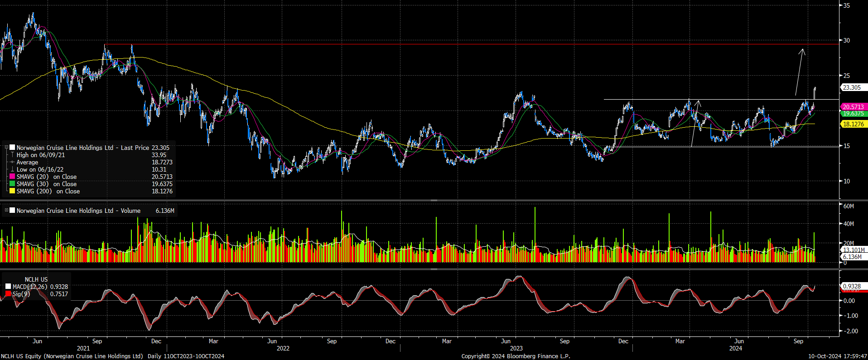
Task: Select 'Norwegian Cruise Line Holdings Ltd - Last Price' label
Action: [x=83, y=148]
